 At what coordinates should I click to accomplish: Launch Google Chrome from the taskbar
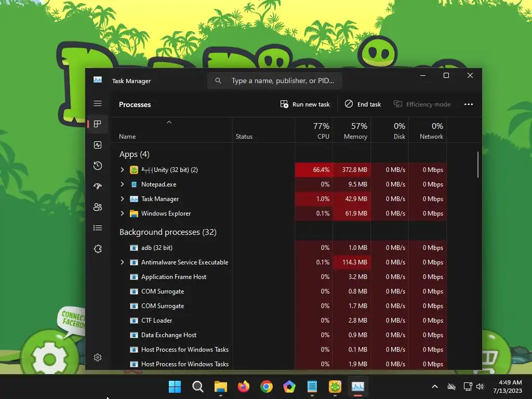point(267,387)
